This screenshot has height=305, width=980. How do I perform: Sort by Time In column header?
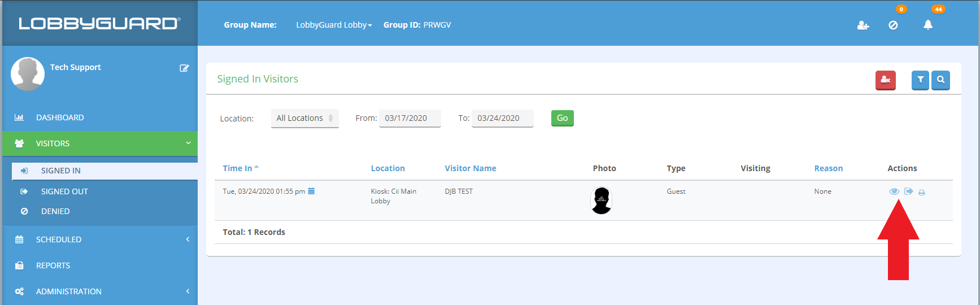tap(241, 168)
